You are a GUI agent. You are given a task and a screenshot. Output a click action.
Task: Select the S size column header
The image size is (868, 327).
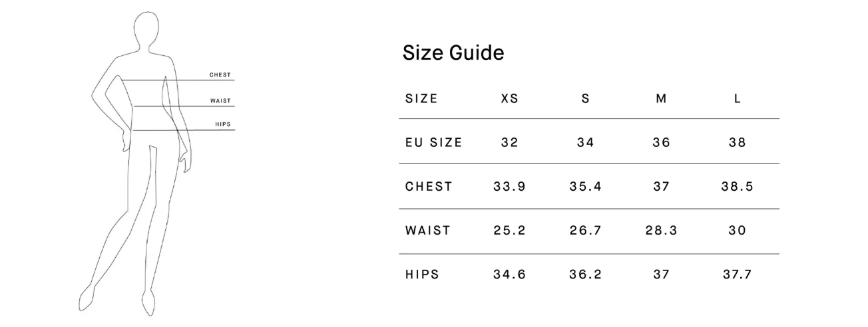pos(585,98)
